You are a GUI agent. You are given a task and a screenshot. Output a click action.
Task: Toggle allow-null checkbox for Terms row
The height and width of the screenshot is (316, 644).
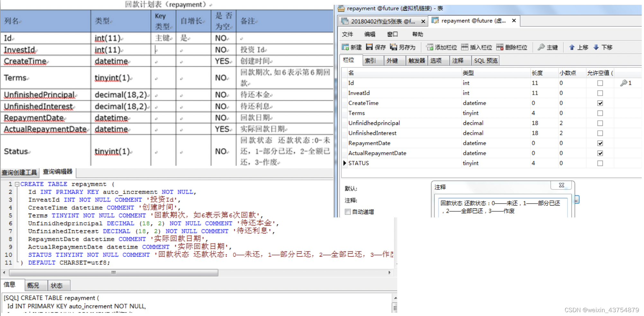[x=600, y=113]
